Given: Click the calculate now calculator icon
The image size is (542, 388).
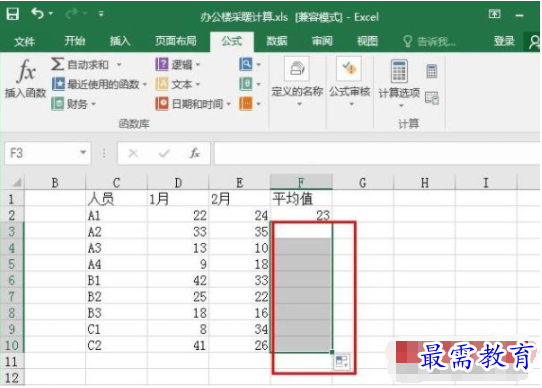Looking at the screenshot, I should click(432, 71).
